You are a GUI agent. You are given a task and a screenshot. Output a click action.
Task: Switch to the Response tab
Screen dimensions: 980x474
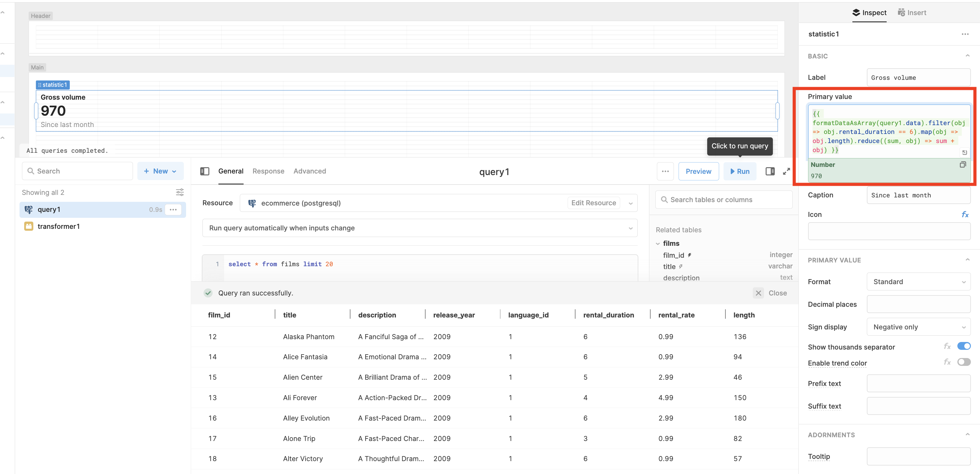coord(268,171)
